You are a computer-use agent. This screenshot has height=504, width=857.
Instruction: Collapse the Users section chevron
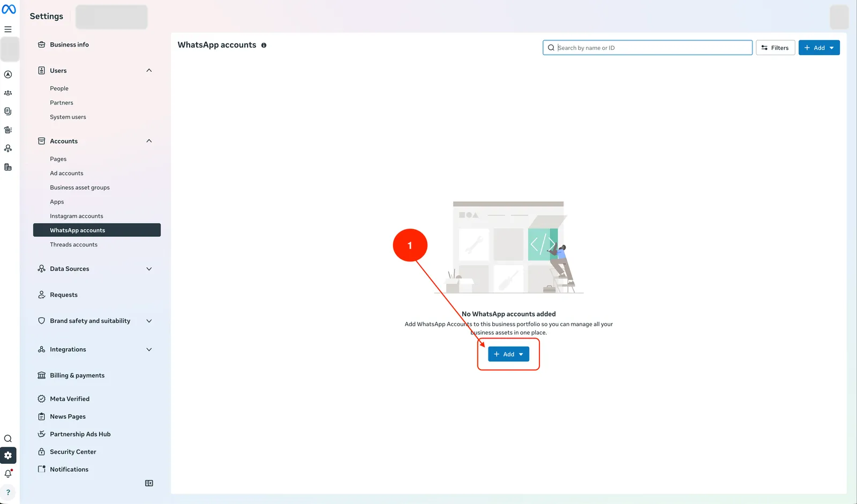click(x=149, y=70)
